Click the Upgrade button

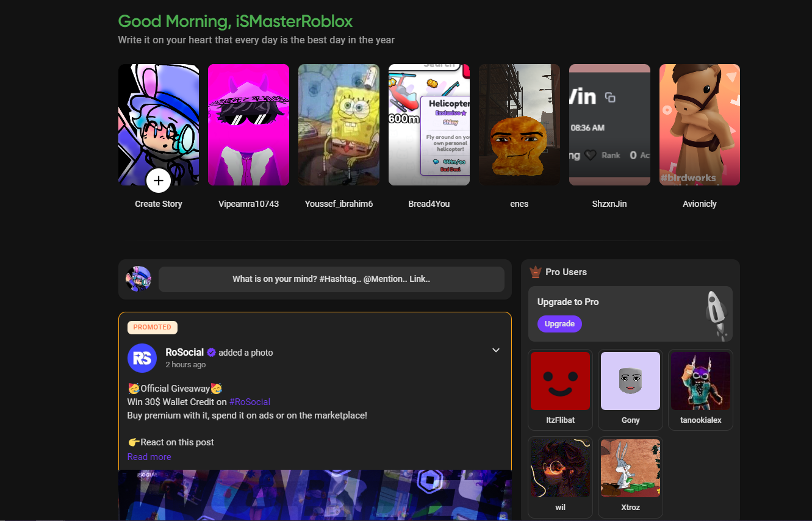tap(559, 324)
